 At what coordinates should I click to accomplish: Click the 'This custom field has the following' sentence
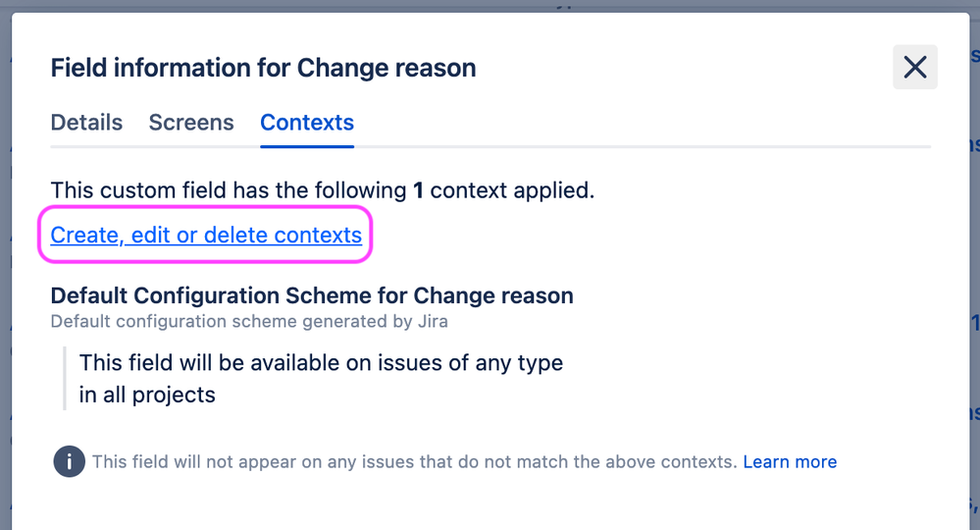(x=228, y=190)
